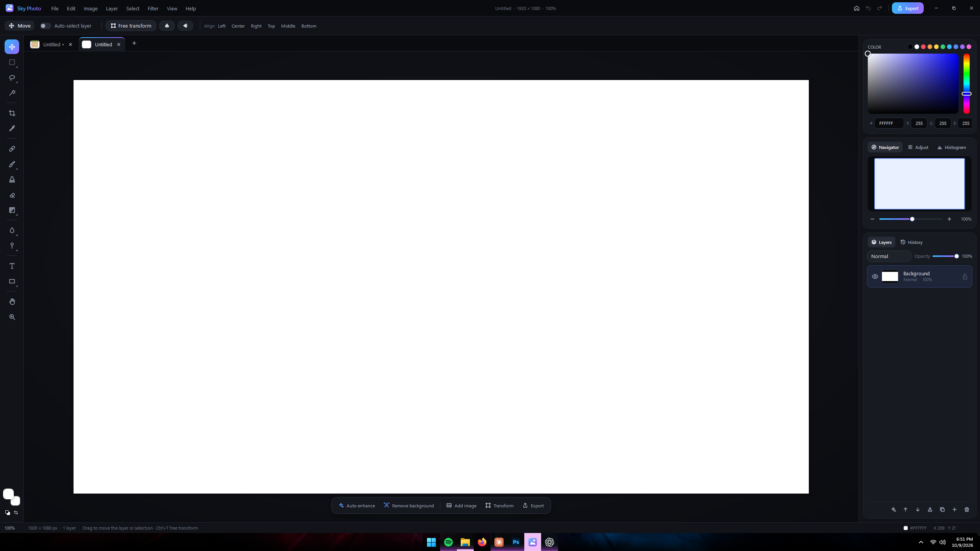This screenshot has height=551, width=980.
Task: Move layer up in Layers panel
Action: [905, 510]
